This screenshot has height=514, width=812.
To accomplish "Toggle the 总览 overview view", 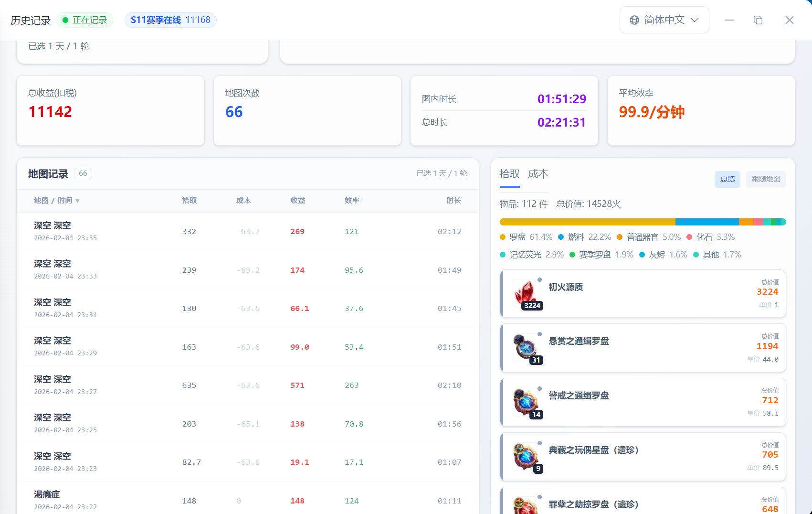I will pyautogui.click(x=727, y=179).
